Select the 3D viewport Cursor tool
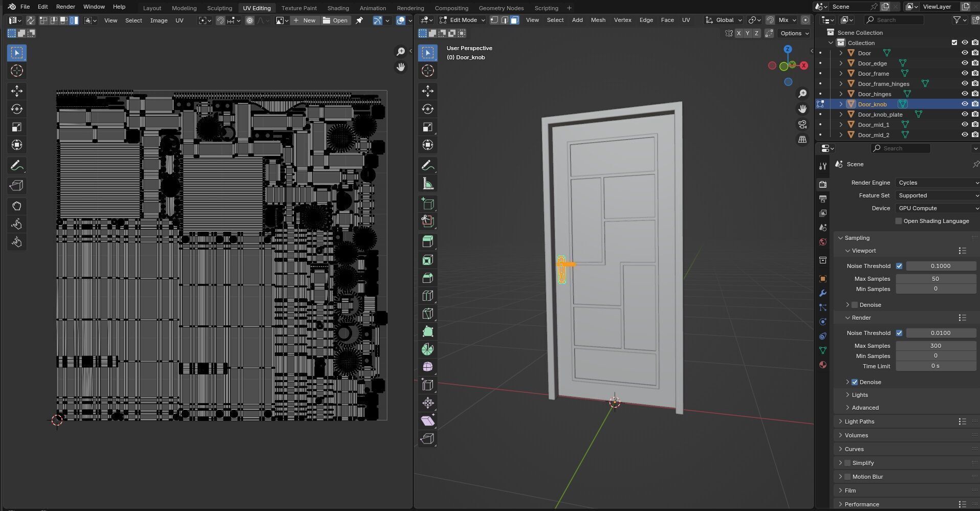Screen dimensions: 980x511 point(428,71)
